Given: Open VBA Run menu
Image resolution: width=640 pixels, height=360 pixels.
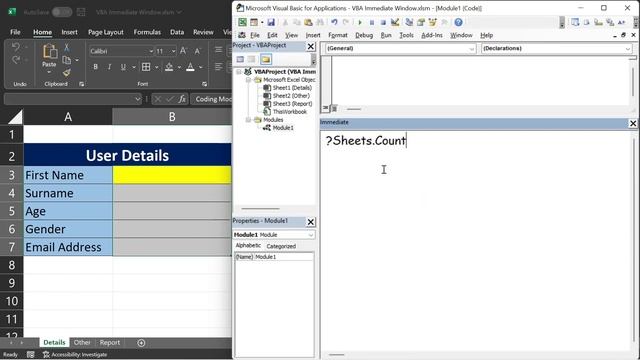Looking at the screenshot, I should point(386,35).
